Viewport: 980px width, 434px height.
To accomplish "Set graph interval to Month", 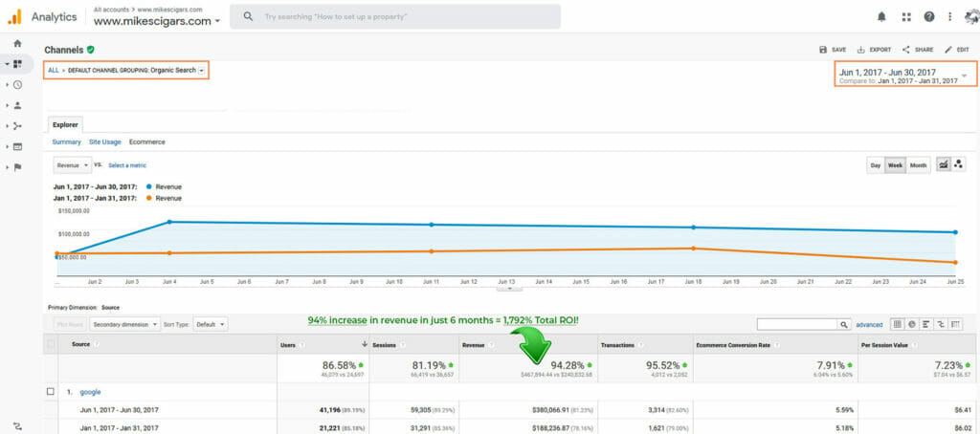I will pos(918,165).
